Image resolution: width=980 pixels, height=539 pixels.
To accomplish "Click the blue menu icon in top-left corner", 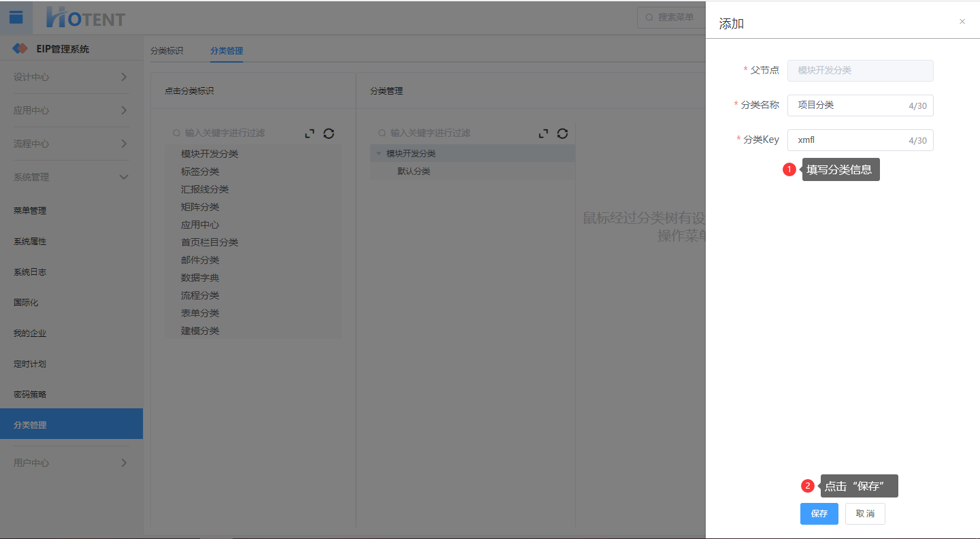I will [x=16, y=17].
